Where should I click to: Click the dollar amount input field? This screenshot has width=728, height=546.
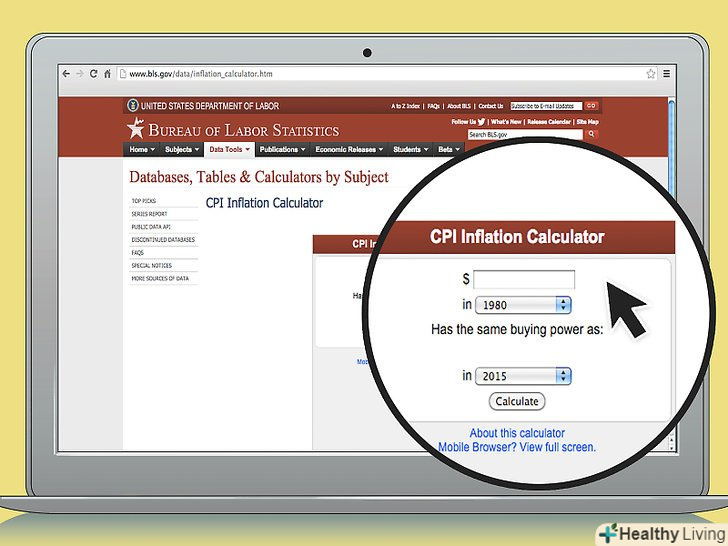click(524, 280)
